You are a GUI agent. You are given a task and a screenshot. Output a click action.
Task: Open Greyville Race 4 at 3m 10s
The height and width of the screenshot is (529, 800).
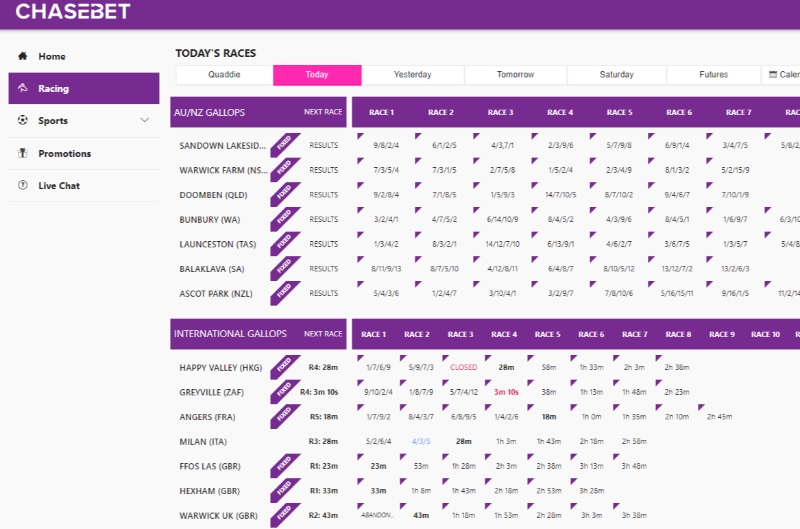coord(506,392)
